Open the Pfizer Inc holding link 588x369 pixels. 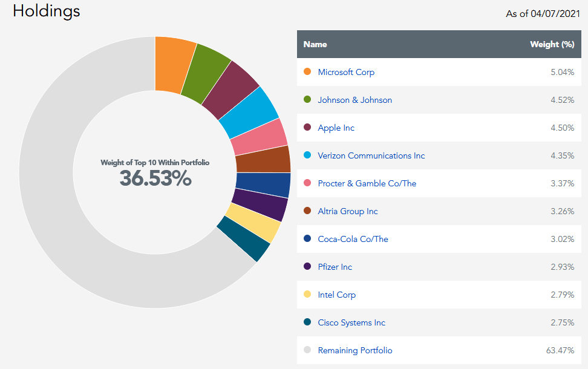pos(335,267)
